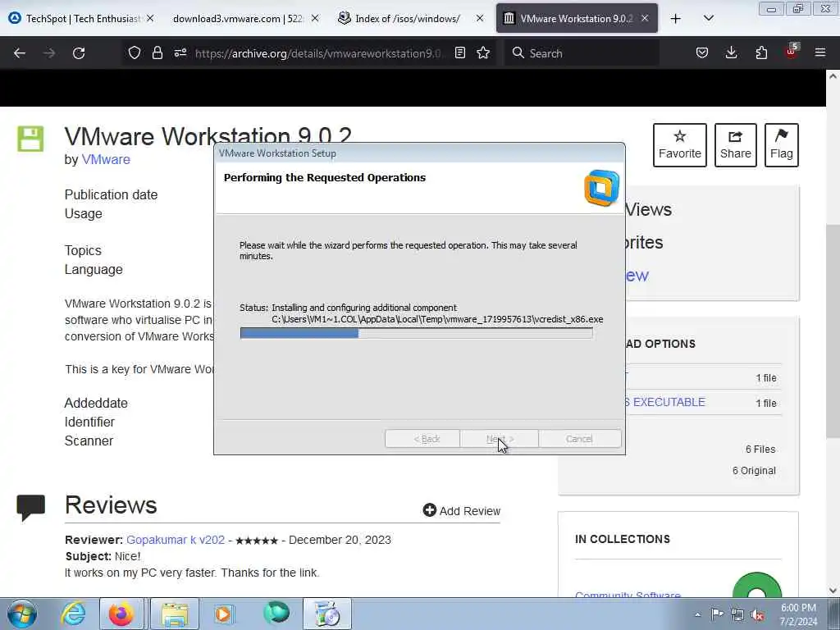Click the Back button in setup wizard

point(422,439)
